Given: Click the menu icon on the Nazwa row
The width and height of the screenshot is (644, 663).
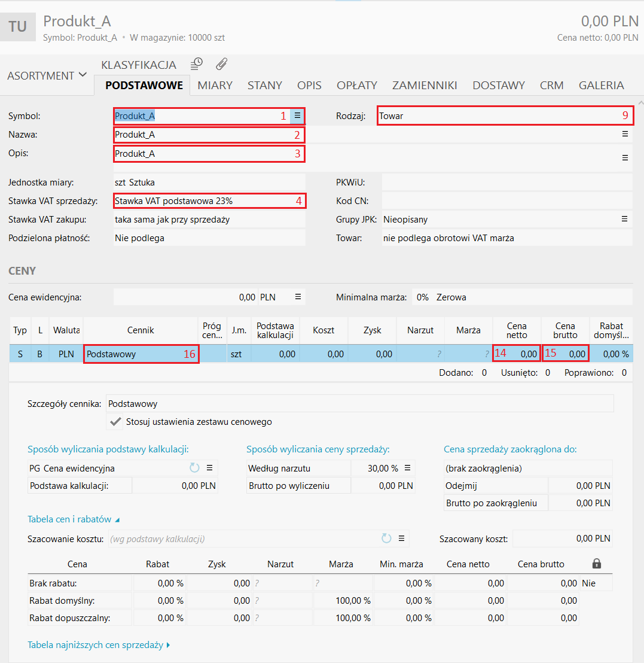Looking at the screenshot, I should point(625,134).
